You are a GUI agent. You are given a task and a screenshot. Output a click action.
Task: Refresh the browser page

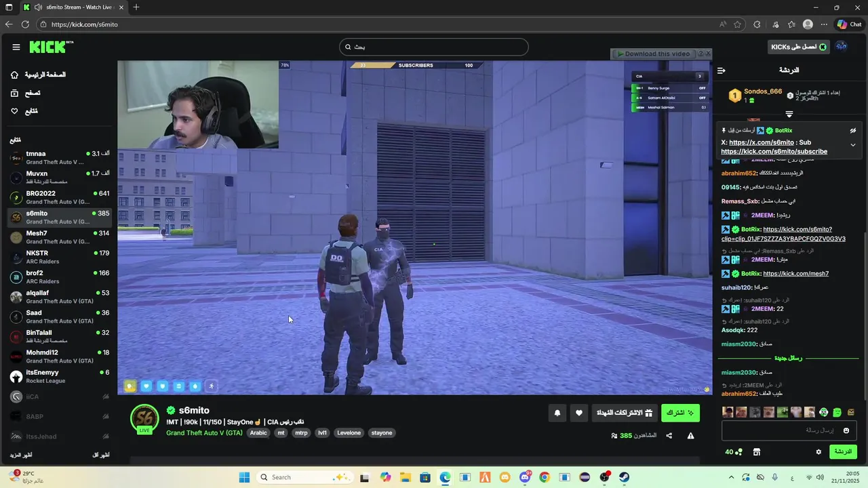click(x=25, y=24)
